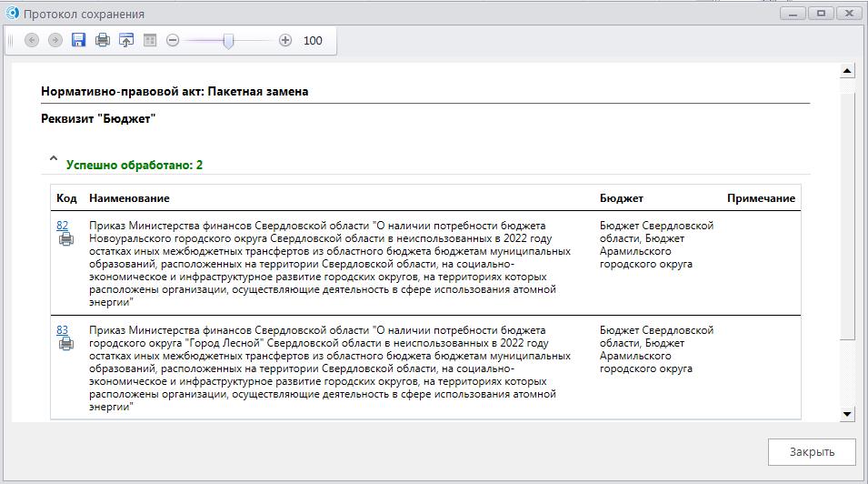Print the document in row 82

pos(65,239)
